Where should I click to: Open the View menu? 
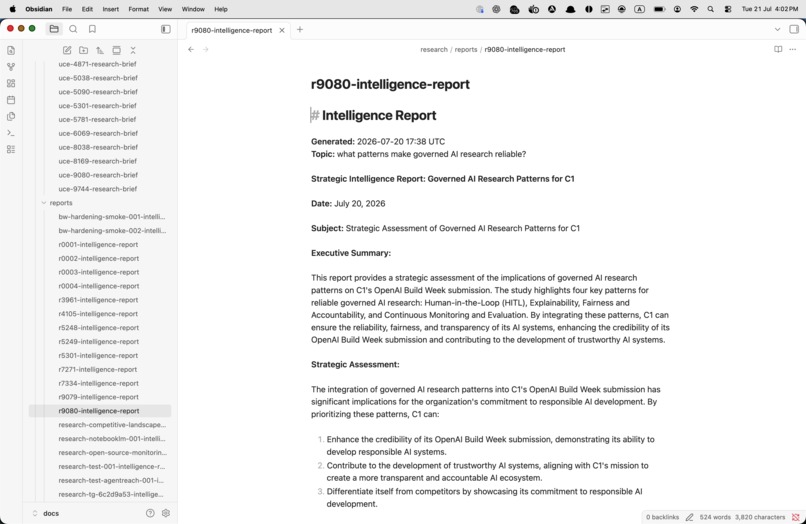[165, 9]
